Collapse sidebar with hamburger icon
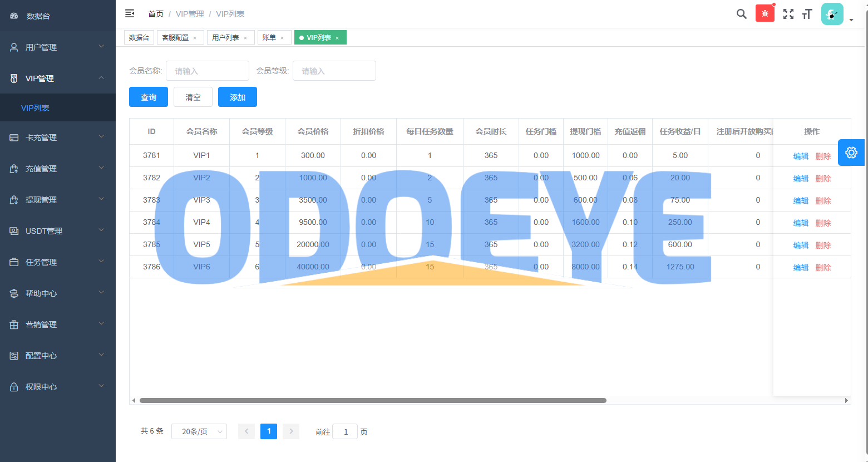 point(130,13)
